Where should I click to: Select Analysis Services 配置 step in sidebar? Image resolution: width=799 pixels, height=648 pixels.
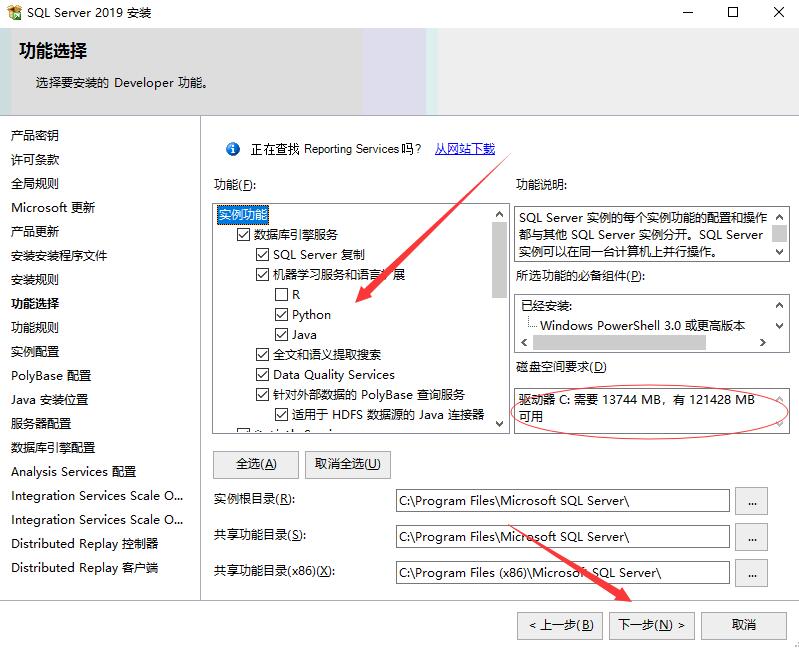[73, 472]
